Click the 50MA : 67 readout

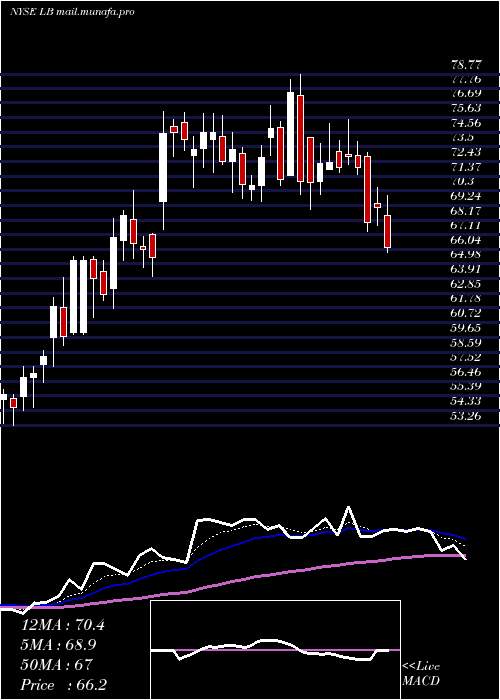pyautogui.click(x=57, y=664)
